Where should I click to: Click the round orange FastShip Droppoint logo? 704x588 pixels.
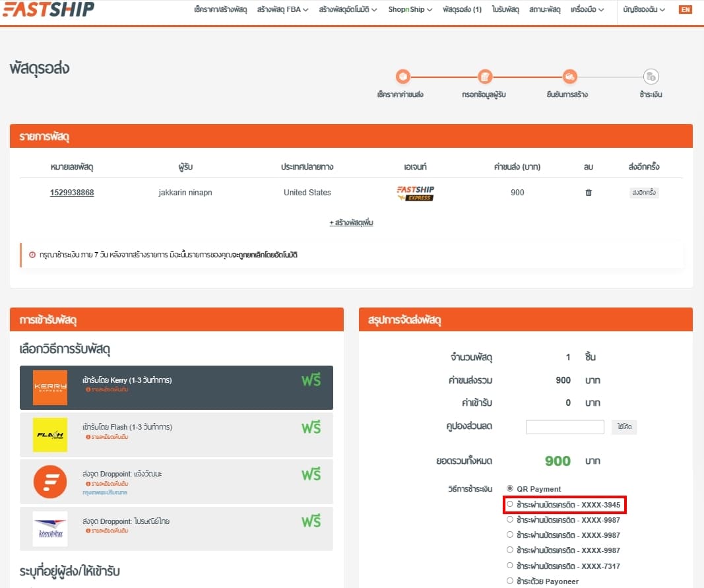[50, 482]
